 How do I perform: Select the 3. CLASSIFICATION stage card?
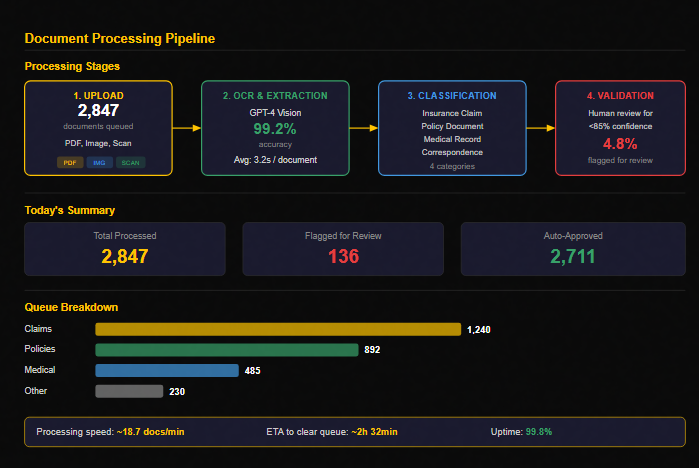[452, 128]
